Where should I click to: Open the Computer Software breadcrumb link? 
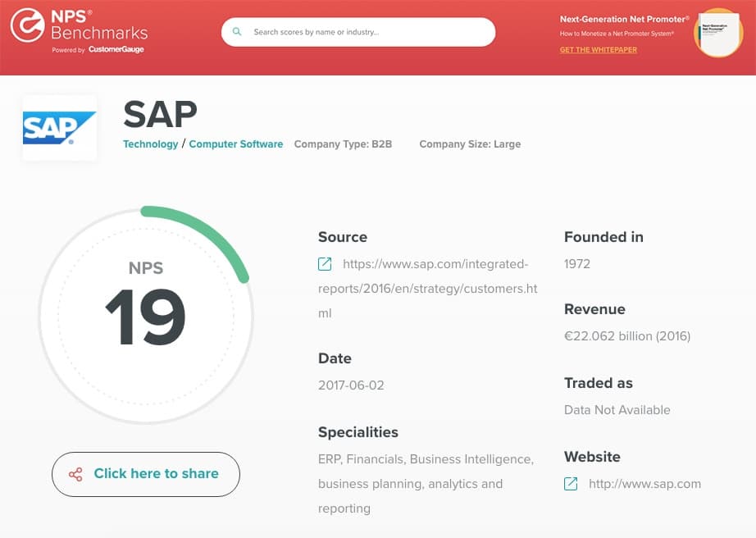point(236,144)
